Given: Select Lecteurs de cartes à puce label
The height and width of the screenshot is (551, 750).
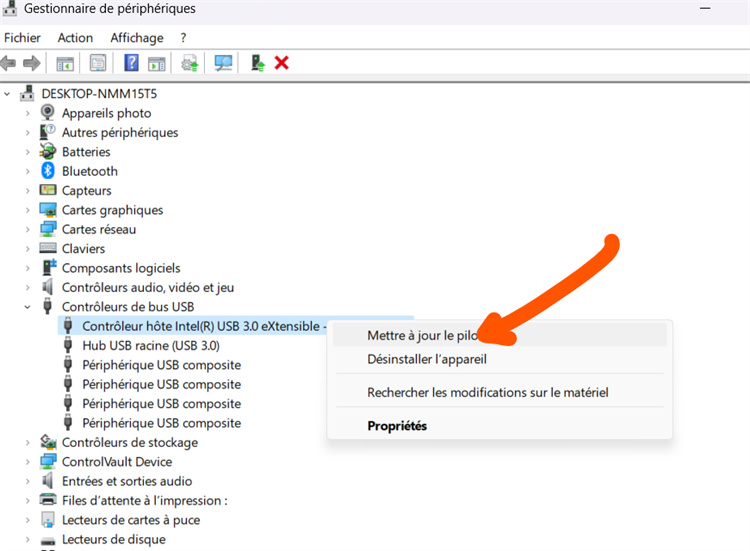Looking at the screenshot, I should 131,520.
